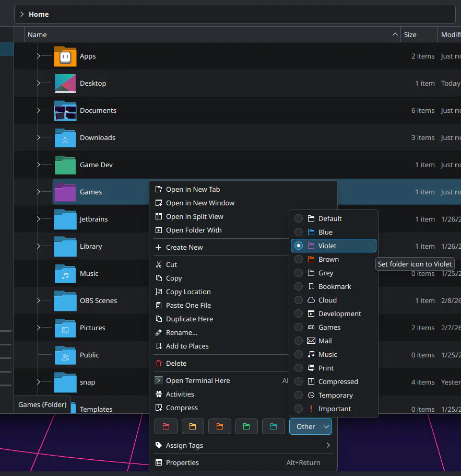Expand the Desktop folder tree arrow
The height and width of the screenshot is (476, 461).
tap(38, 83)
